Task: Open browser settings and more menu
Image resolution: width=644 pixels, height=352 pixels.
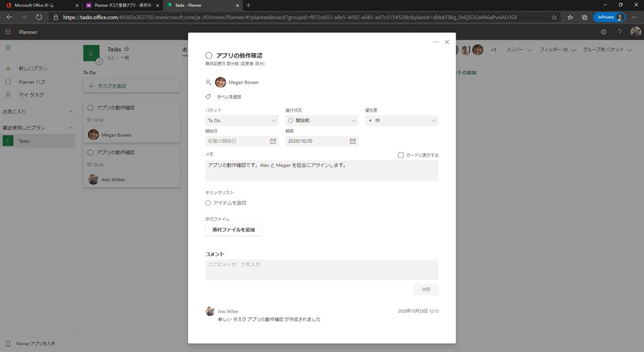Action: click(635, 17)
